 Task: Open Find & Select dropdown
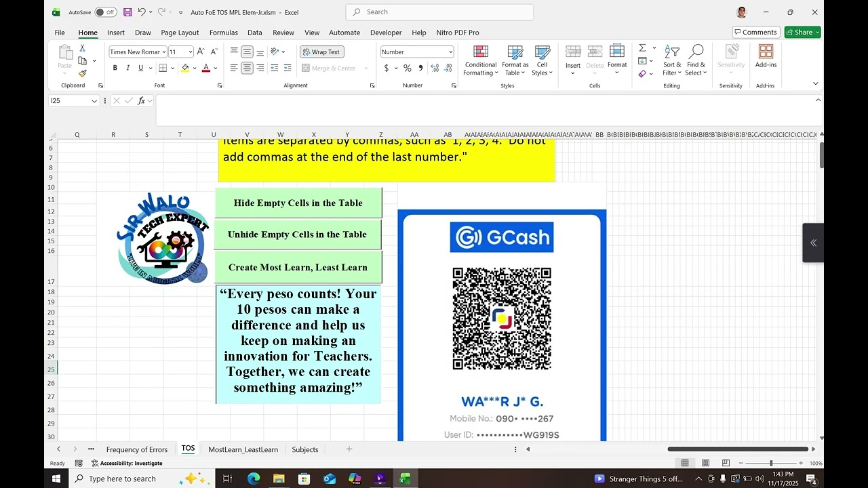pyautogui.click(x=696, y=61)
